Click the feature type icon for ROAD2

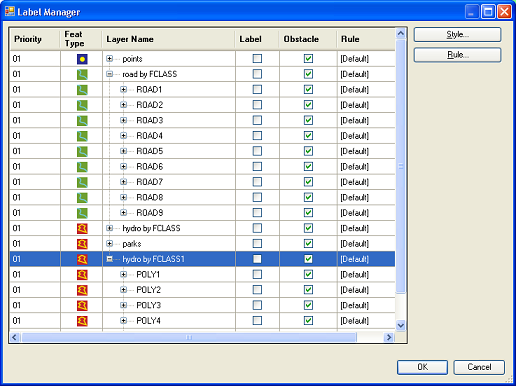pyautogui.click(x=82, y=105)
